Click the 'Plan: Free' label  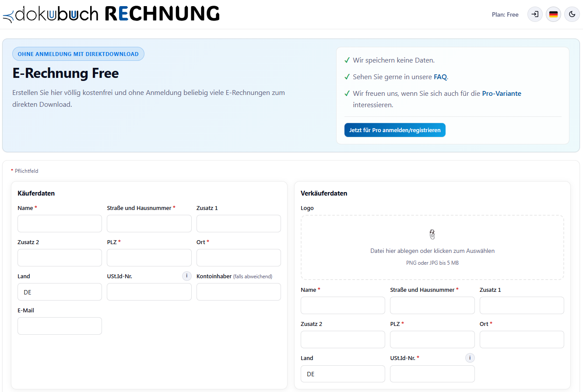coord(505,15)
